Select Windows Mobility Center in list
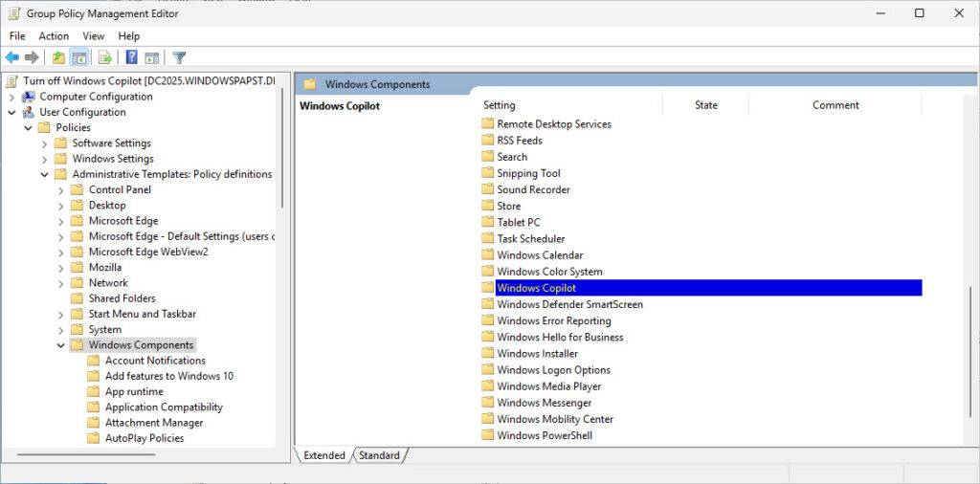Screen dimensions: 980x484 point(555,419)
